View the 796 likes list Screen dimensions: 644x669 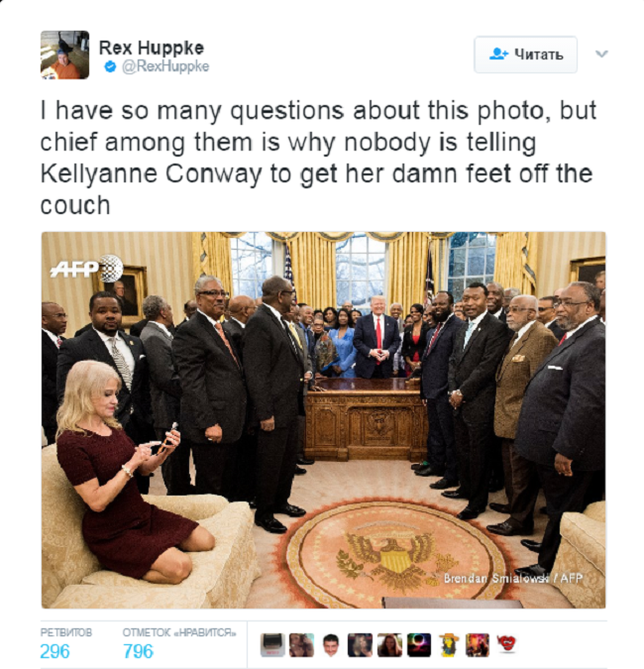(138, 651)
